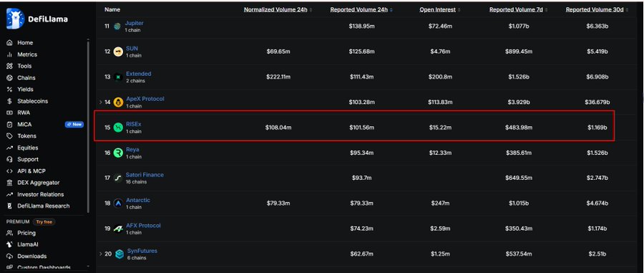Click the DEX Aggregator bank icon

point(10,183)
